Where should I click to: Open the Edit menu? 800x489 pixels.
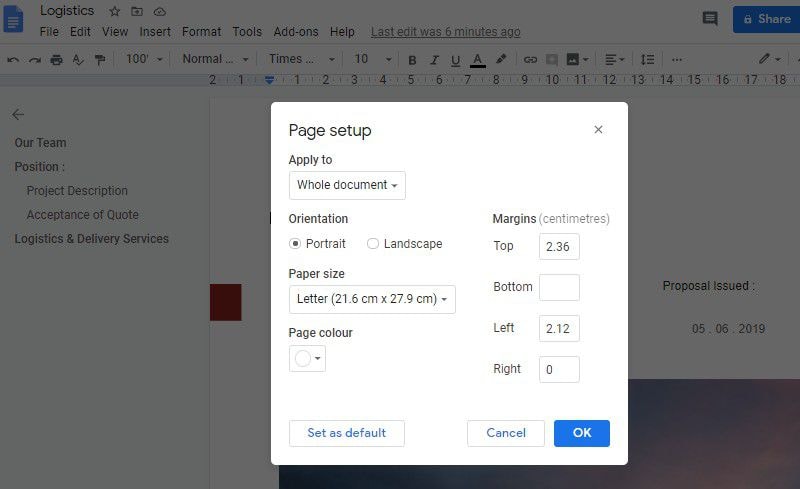click(80, 32)
